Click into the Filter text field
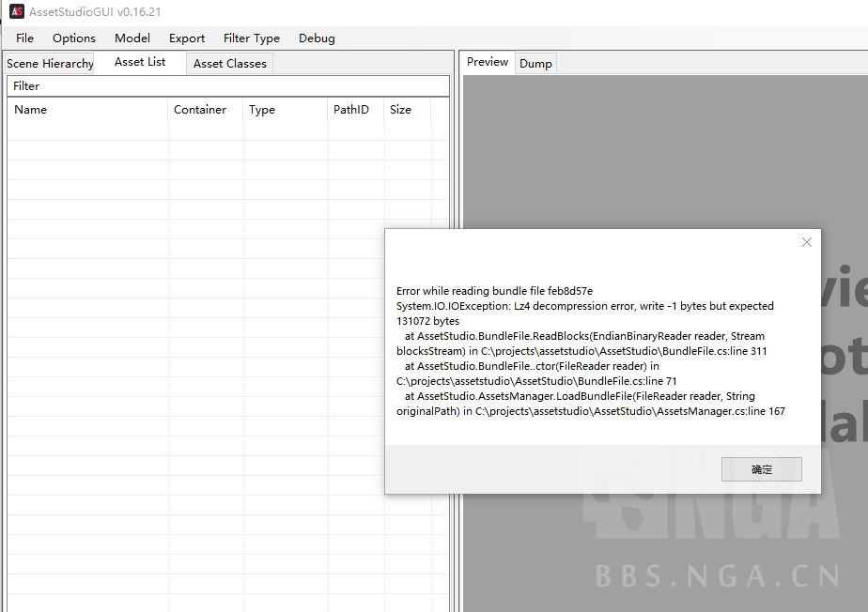The image size is (868, 612). point(228,86)
